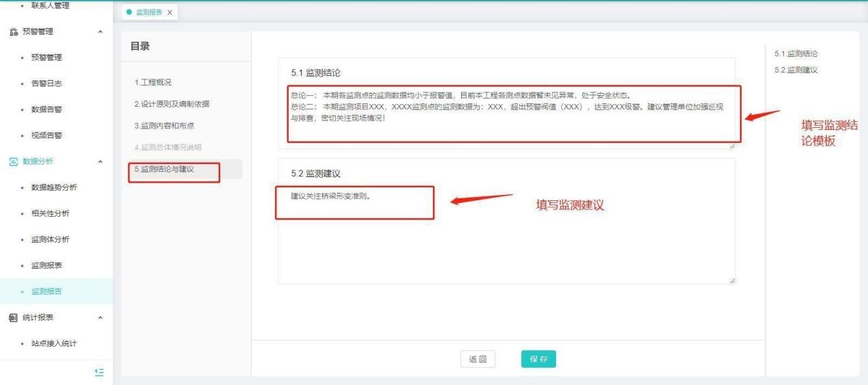The height and width of the screenshot is (385, 868).
Task: Click the 预警管理 section warning icon
Action: coord(14,31)
